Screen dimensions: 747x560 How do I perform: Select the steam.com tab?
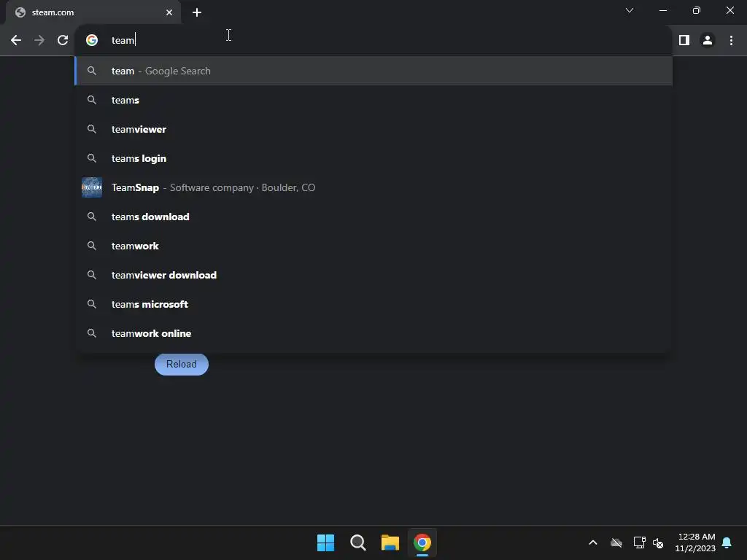pyautogui.click(x=93, y=12)
